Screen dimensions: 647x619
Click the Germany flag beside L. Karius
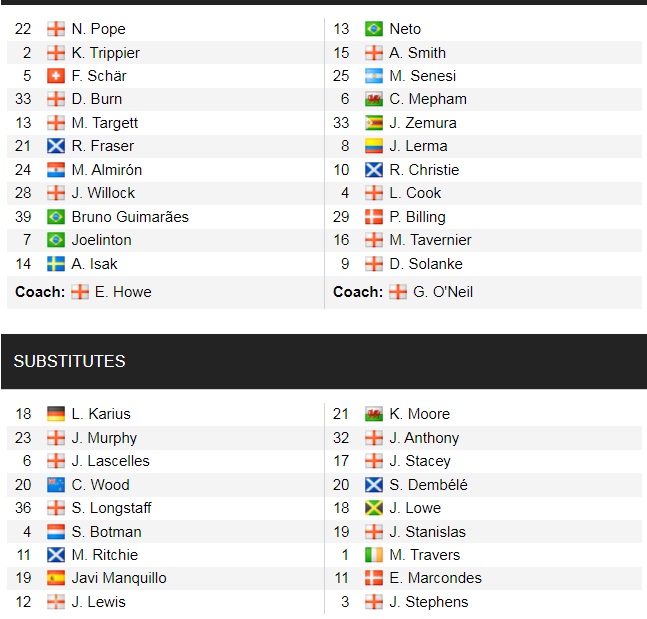(56, 414)
